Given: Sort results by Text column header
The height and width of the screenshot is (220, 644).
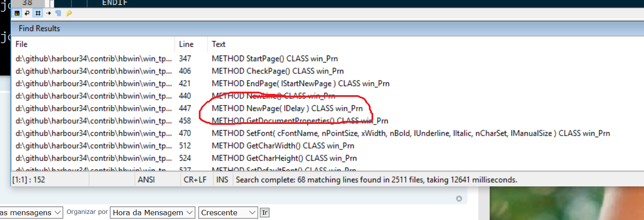Looking at the screenshot, I should [x=425, y=44].
